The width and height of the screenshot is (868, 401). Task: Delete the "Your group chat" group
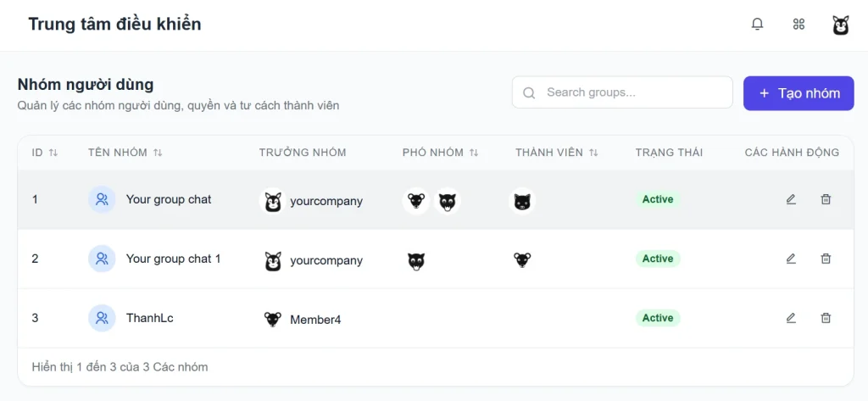click(826, 199)
